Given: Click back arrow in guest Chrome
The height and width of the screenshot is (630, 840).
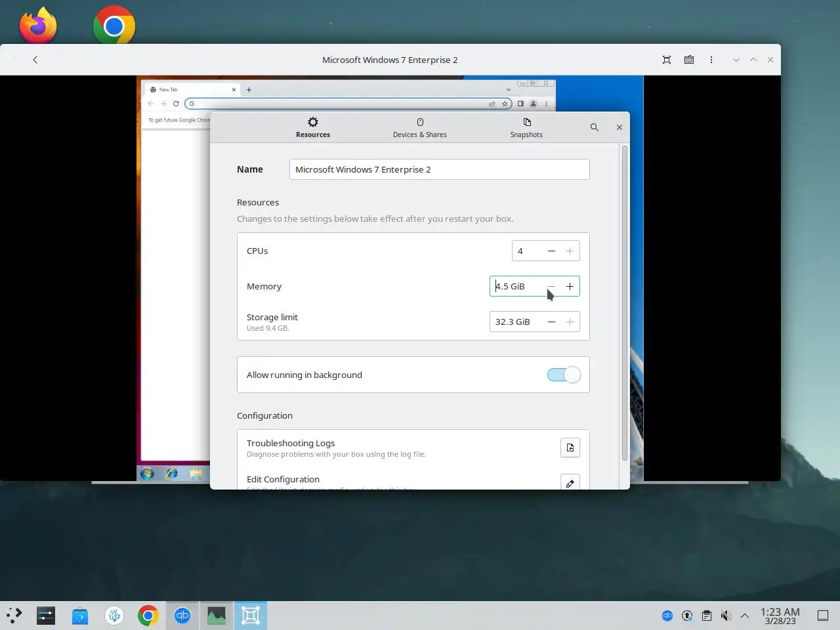Looking at the screenshot, I should click(x=151, y=104).
